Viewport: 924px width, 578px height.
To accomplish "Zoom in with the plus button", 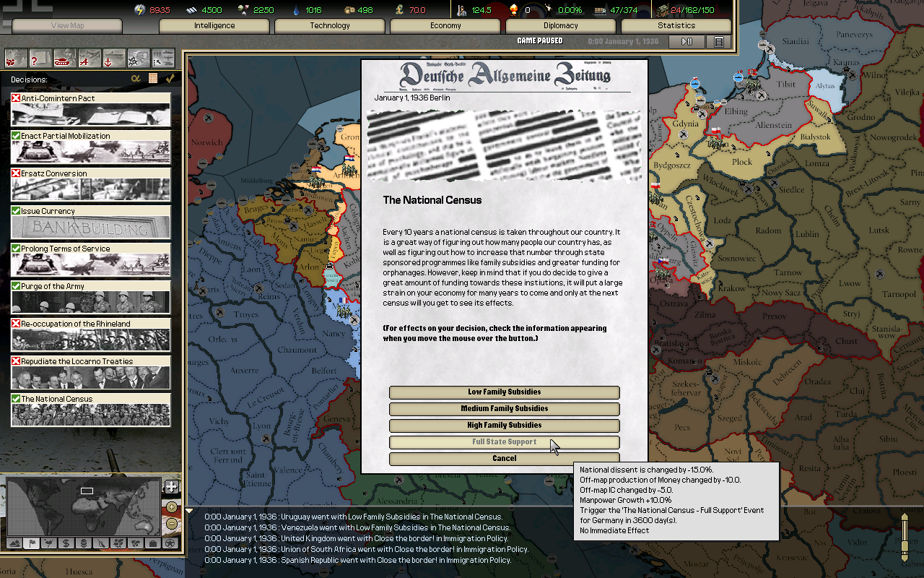I will [171, 507].
